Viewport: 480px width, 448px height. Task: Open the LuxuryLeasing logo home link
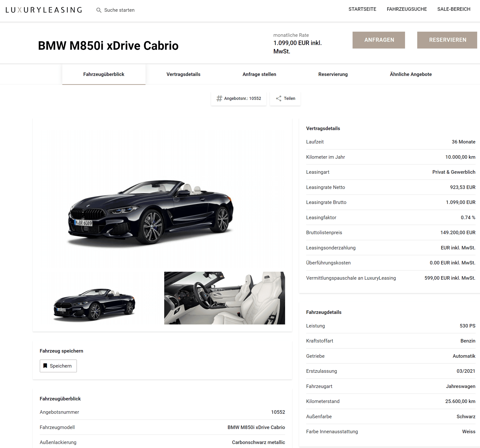(x=44, y=10)
